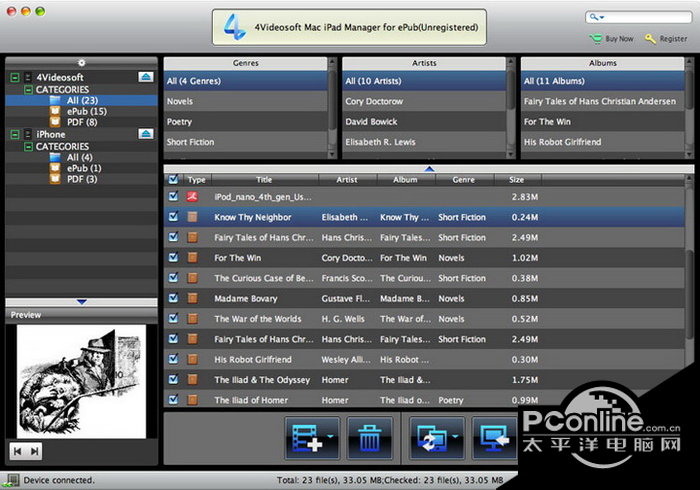Click the 4Videosoft logo icon

[x=234, y=27]
